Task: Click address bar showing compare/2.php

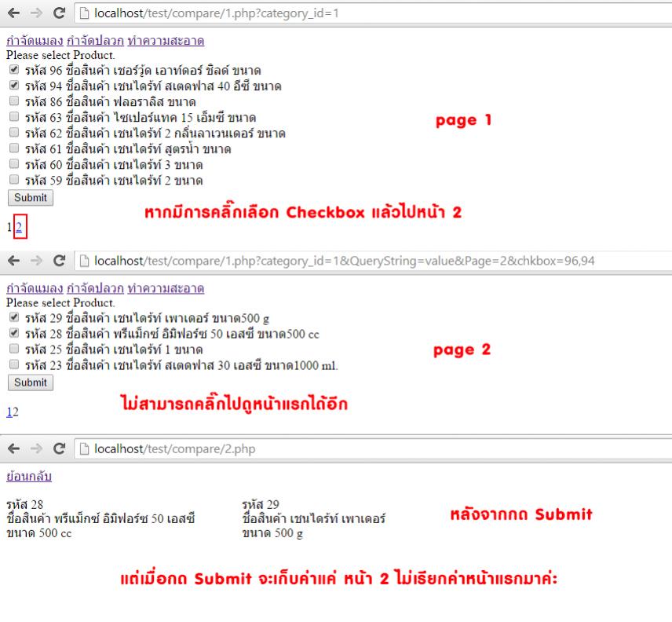Action: coord(373,448)
